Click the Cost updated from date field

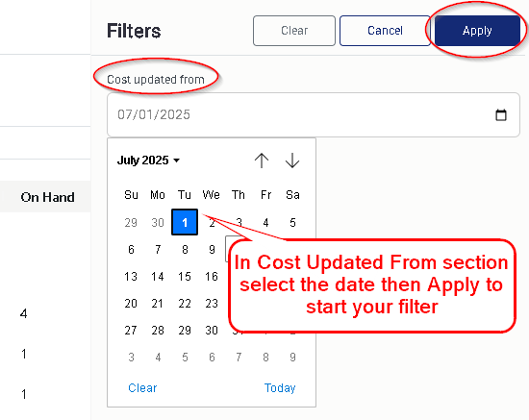tap(314, 115)
